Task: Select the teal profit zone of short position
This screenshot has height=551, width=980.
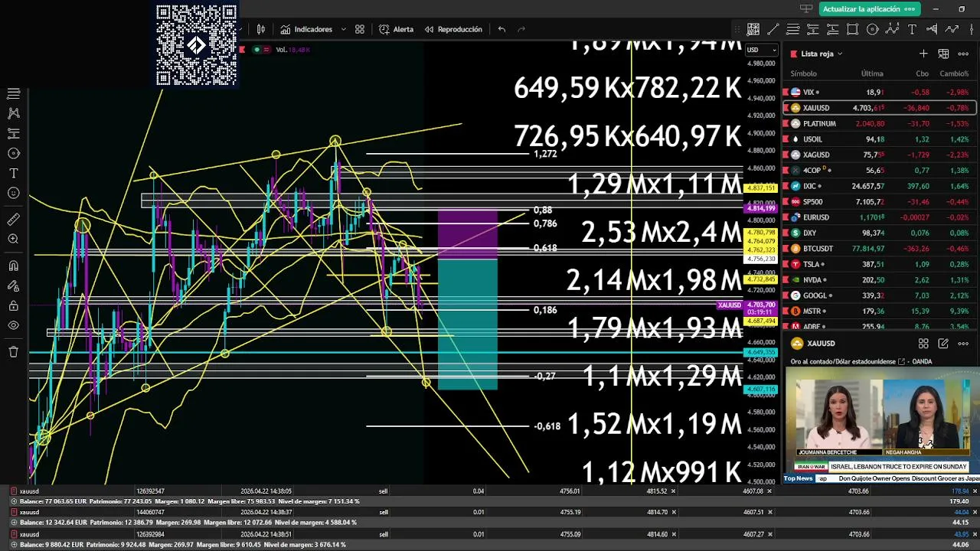Action: click(467, 324)
